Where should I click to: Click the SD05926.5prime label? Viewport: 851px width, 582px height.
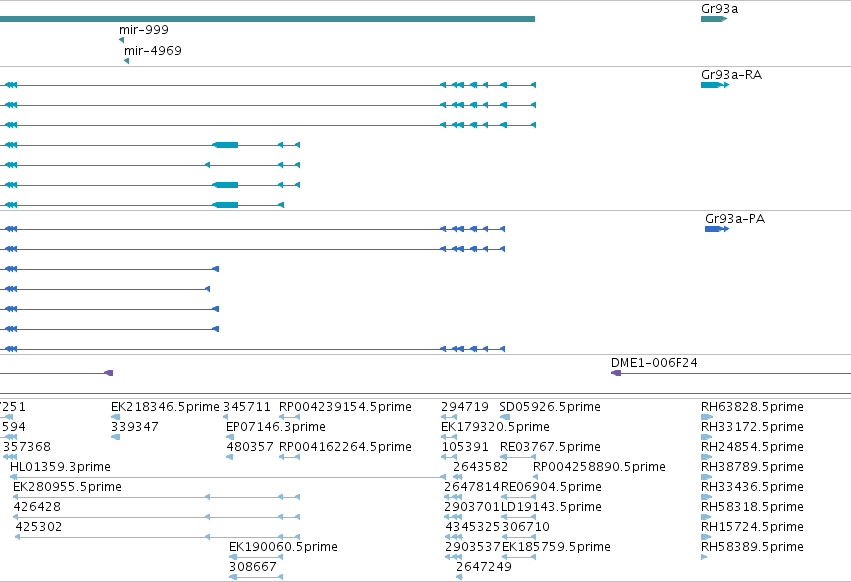(x=550, y=407)
